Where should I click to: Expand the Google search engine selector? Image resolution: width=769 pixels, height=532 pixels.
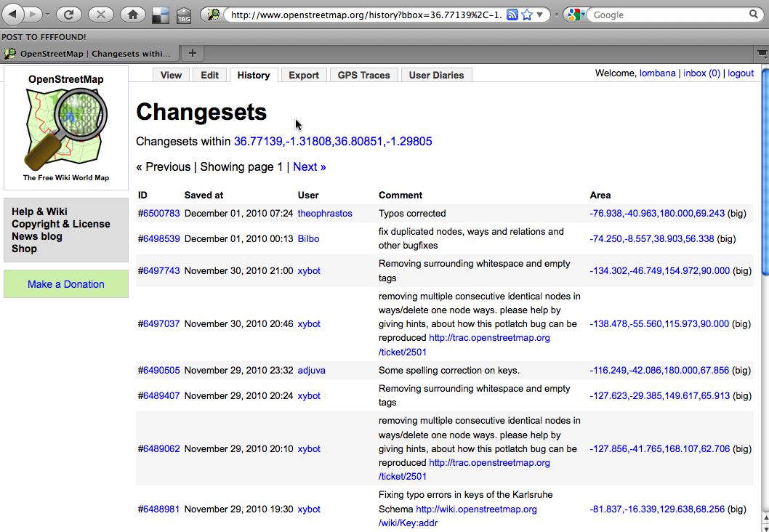[574, 15]
